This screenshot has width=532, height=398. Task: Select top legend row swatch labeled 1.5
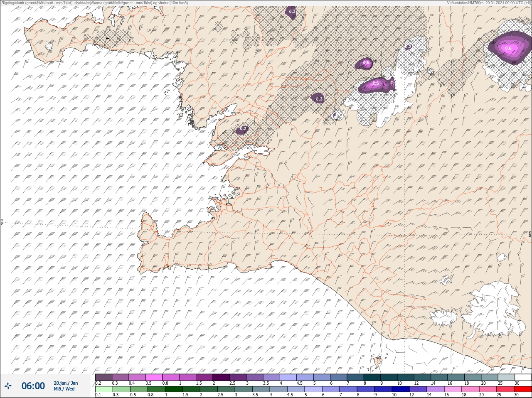204,377
